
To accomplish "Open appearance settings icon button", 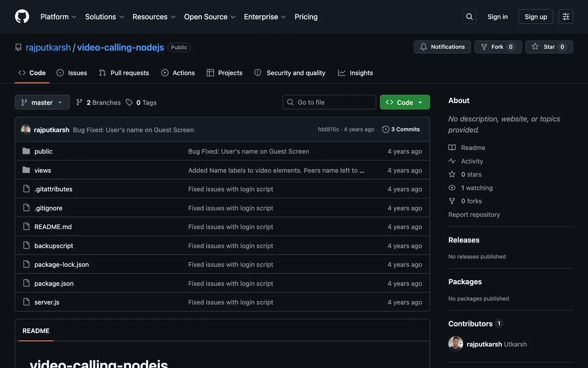I will click(566, 17).
